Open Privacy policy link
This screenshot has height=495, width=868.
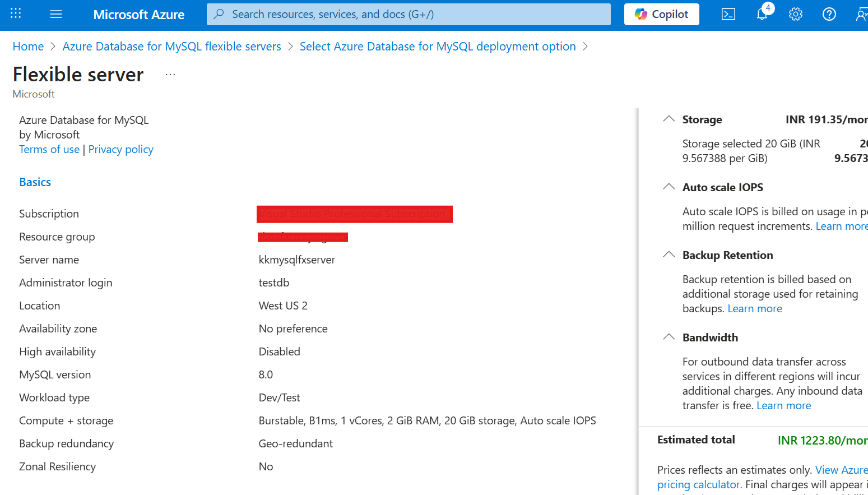[x=120, y=149]
